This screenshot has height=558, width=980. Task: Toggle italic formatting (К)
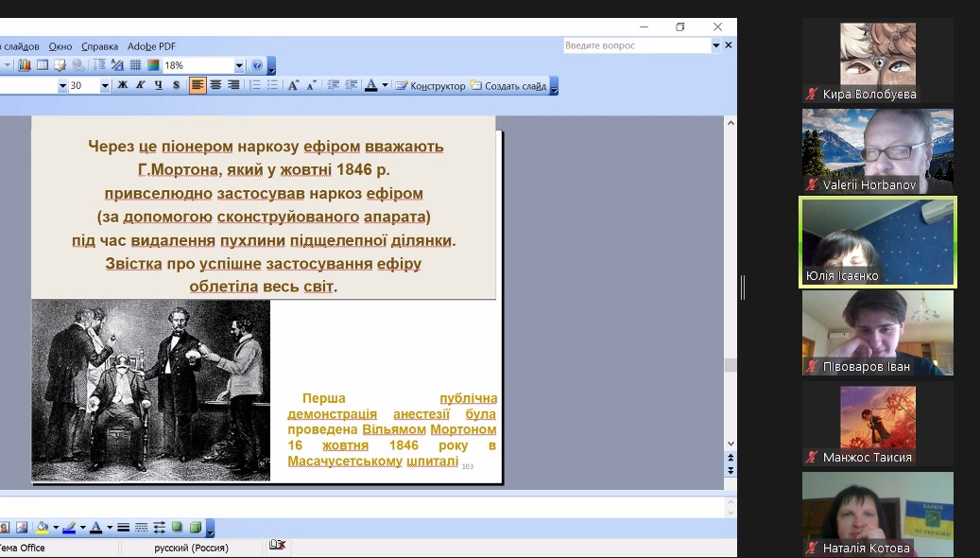(x=141, y=85)
